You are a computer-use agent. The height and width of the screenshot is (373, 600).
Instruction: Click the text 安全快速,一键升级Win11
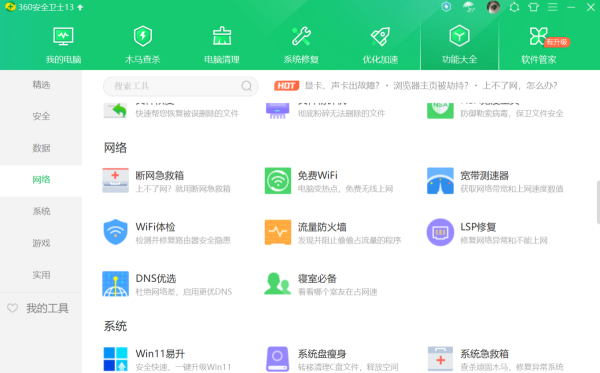183,367
